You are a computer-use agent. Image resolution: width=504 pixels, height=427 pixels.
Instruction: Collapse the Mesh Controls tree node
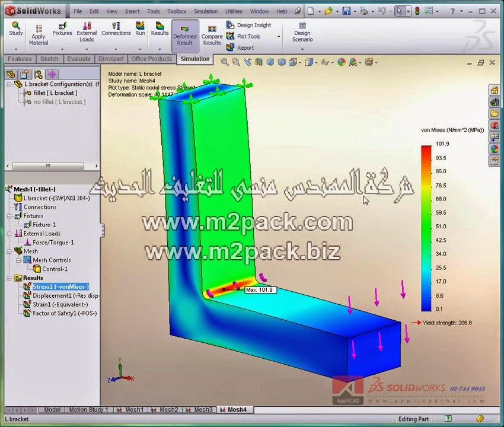click(18, 260)
